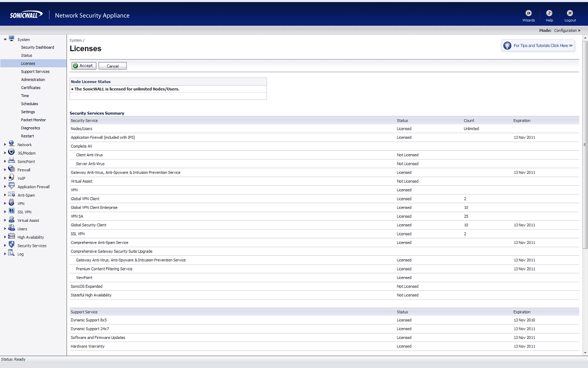Click the 3G/Modem icon in sidebar

coord(11,152)
